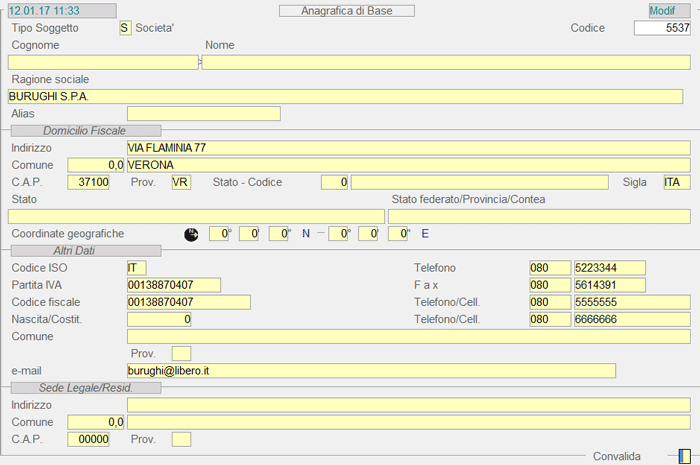Click the Fax number field 5614391

pos(609,285)
